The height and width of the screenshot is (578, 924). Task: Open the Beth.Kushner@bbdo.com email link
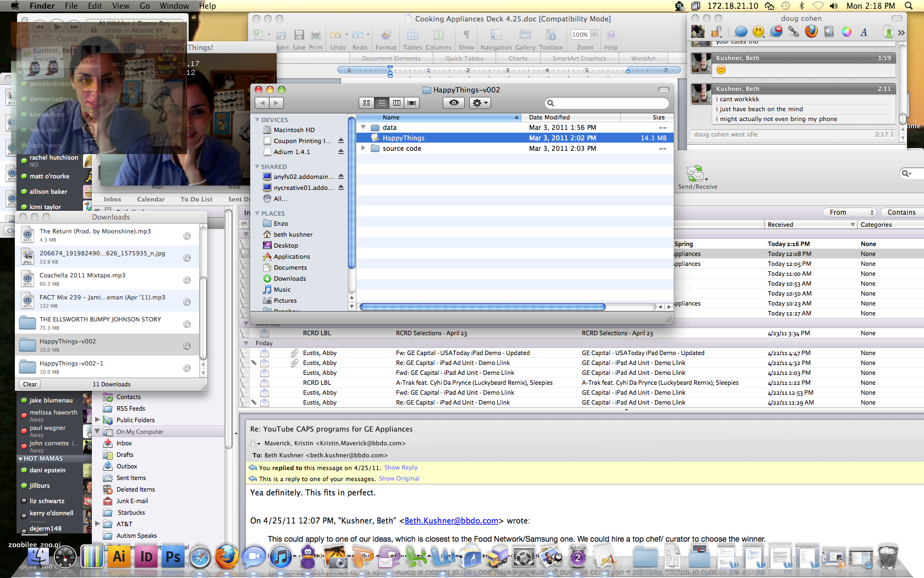click(451, 521)
